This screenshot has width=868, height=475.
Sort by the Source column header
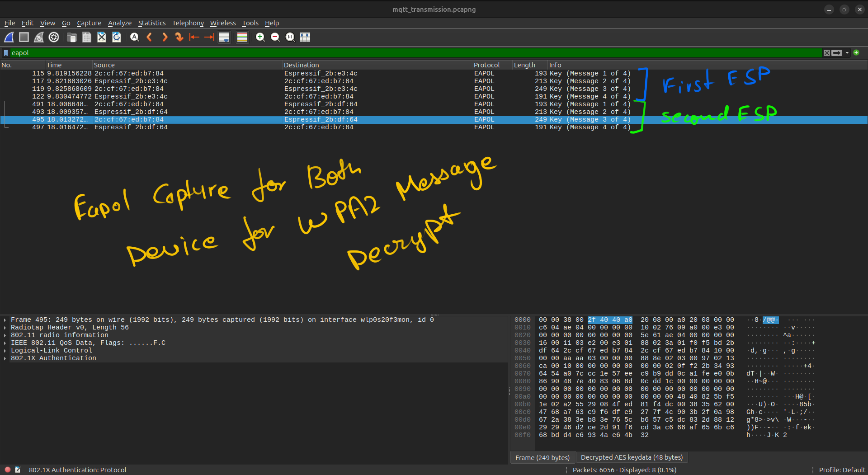[188, 65]
